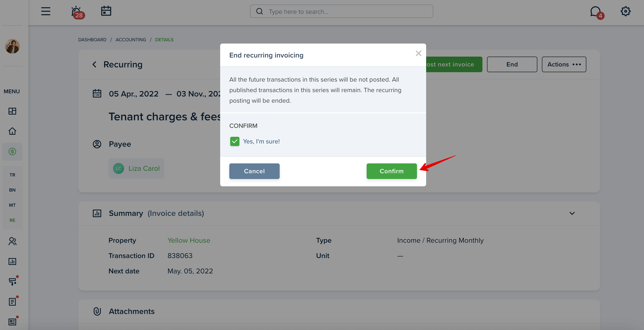Open dashboard grid icon in sidebar
Image resolution: width=644 pixels, height=330 pixels.
pos(12,111)
